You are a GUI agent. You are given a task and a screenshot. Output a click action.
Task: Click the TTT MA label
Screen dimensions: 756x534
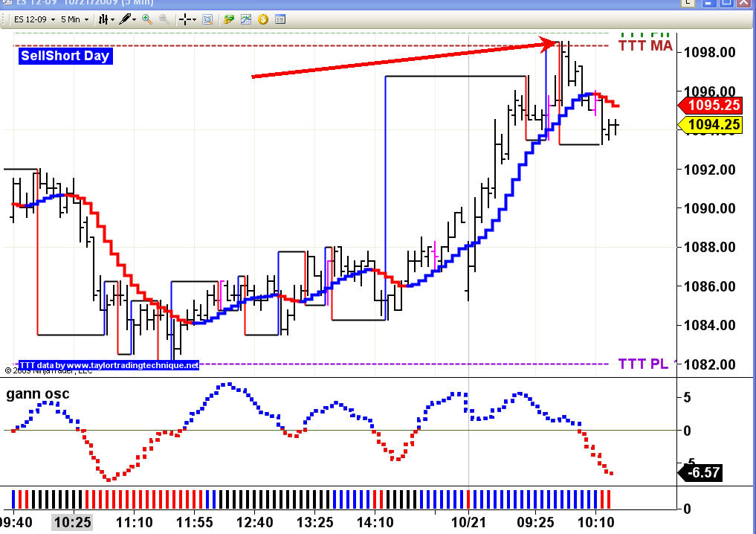(x=645, y=46)
